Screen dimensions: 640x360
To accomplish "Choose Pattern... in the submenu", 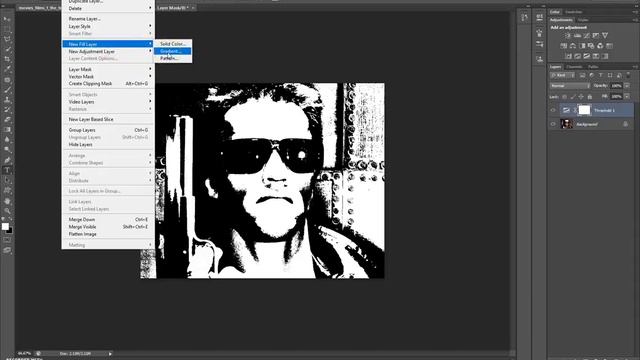I will click(173, 58).
